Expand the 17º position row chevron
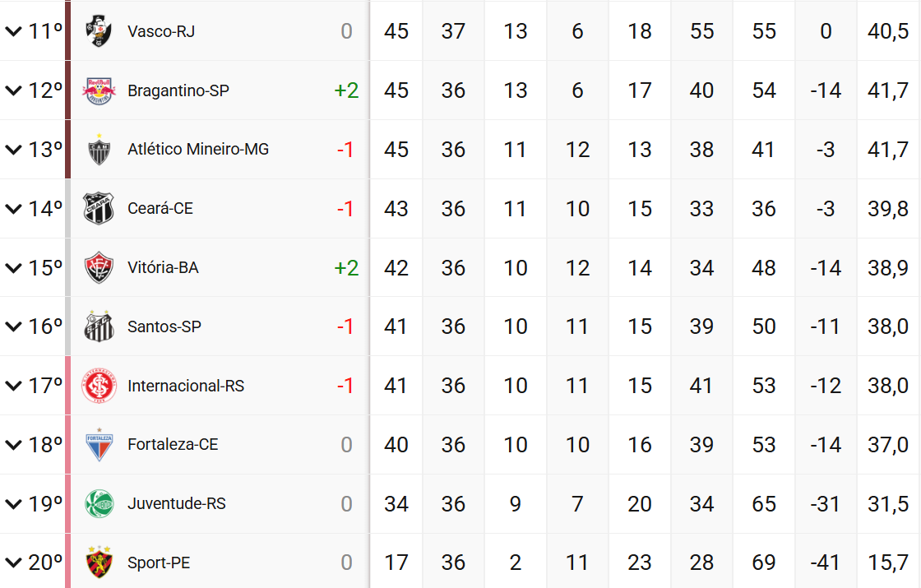The width and height of the screenshot is (921, 588). [x=13, y=386]
